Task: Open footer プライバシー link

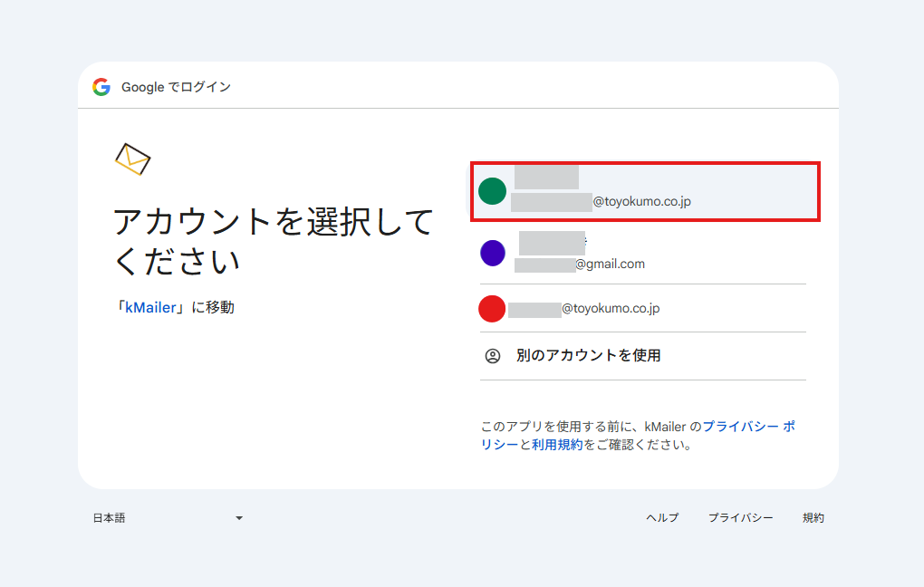Action: tap(740, 518)
